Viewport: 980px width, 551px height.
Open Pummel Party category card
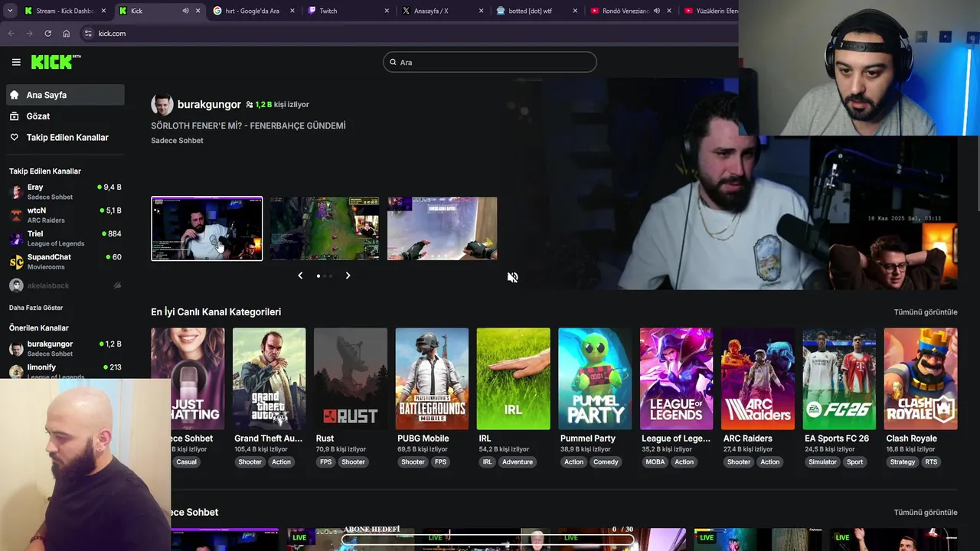595,379
